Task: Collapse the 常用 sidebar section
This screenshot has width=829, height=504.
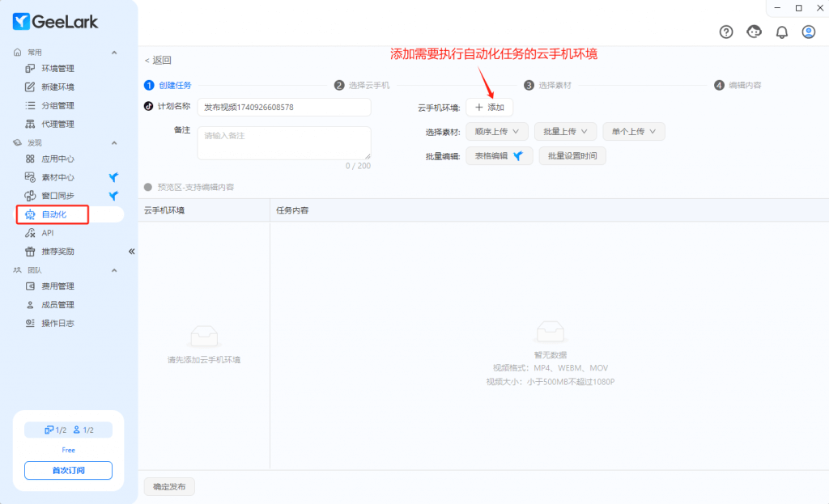Action: click(x=114, y=53)
